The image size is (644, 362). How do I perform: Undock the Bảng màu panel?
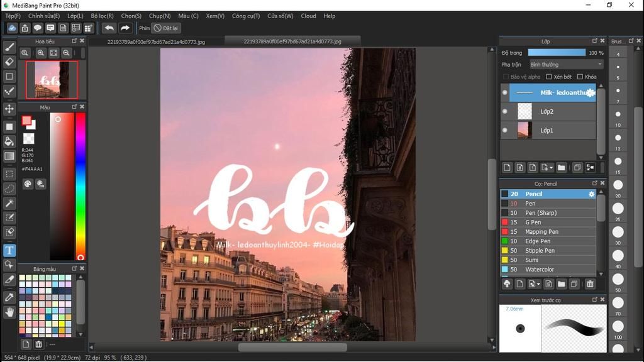point(74,268)
